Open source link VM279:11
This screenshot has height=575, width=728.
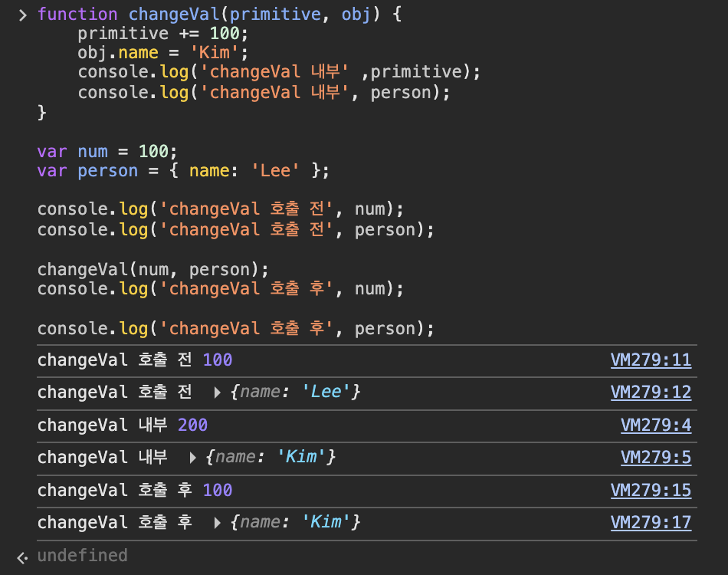651,360
